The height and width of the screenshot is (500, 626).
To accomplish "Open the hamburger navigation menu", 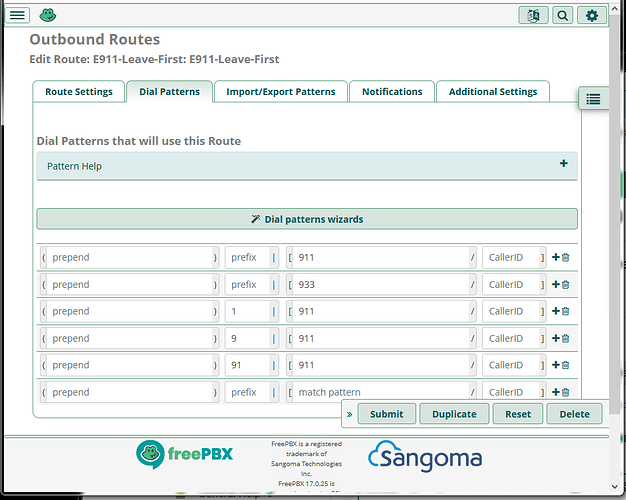I will (18, 15).
